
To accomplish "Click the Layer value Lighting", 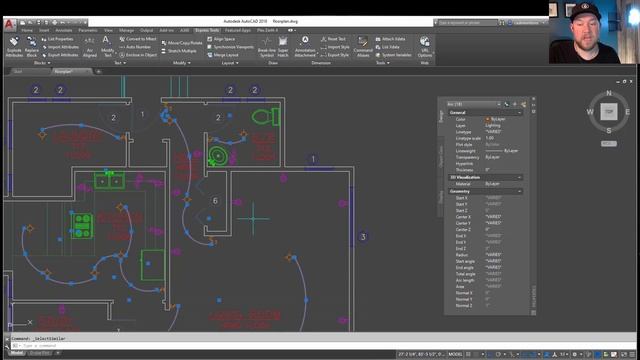I will point(493,125).
